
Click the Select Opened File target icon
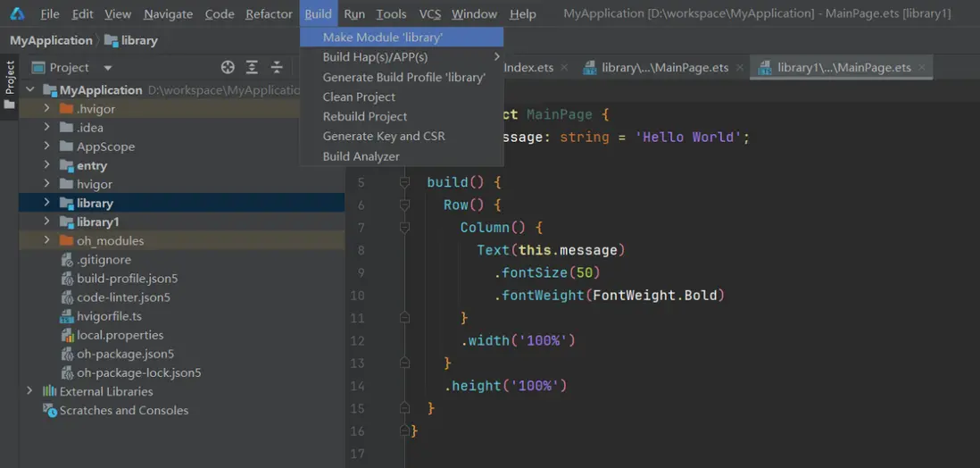(x=228, y=67)
